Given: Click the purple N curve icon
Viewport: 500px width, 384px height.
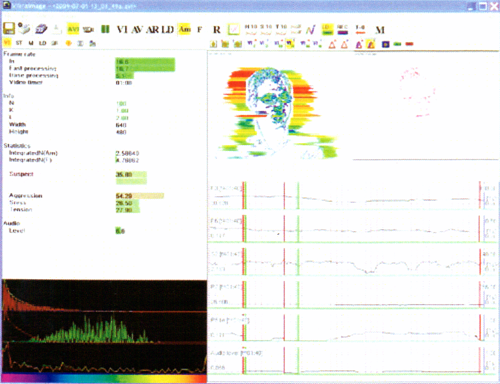Looking at the screenshot, I should [x=311, y=30].
